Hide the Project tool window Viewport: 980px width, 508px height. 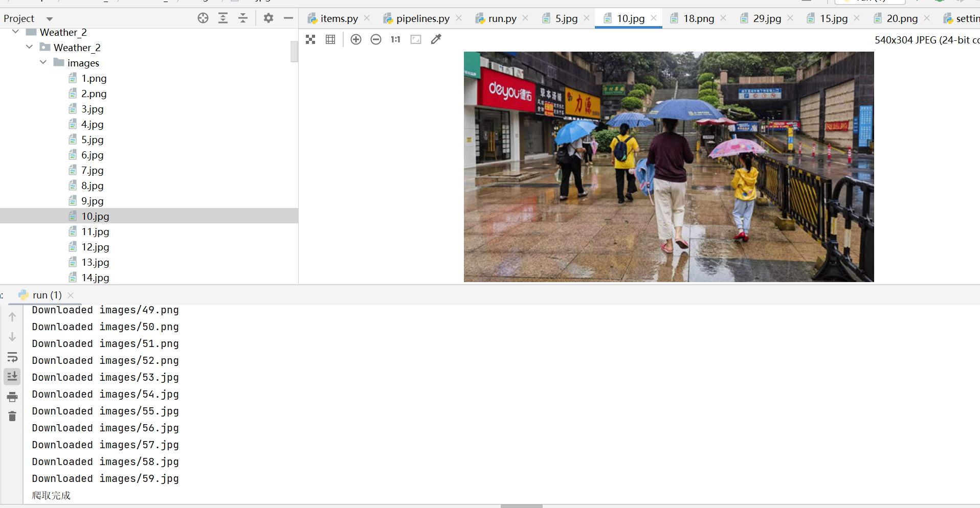(x=288, y=18)
